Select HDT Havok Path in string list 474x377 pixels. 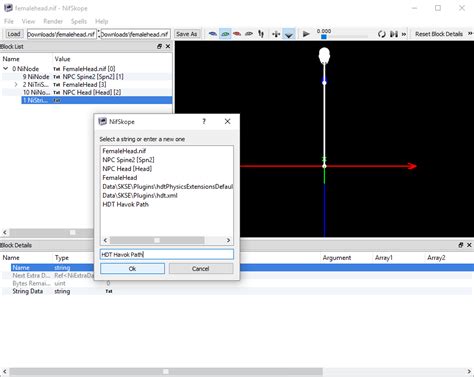125,204
